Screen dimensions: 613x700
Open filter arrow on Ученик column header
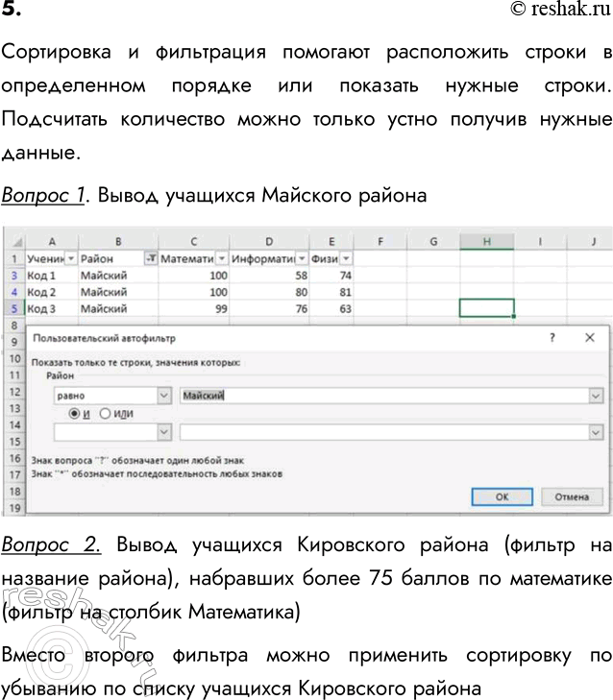click(x=70, y=258)
